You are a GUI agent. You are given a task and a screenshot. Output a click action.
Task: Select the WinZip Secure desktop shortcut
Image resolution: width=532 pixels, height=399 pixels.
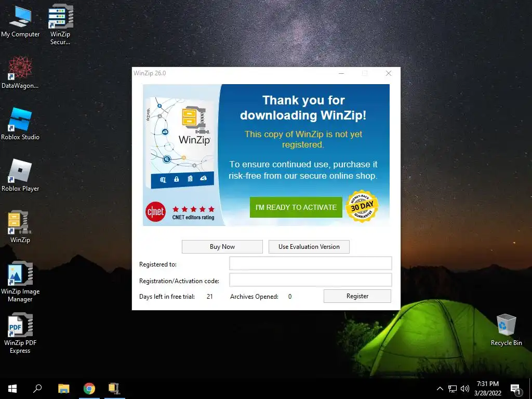(x=60, y=24)
